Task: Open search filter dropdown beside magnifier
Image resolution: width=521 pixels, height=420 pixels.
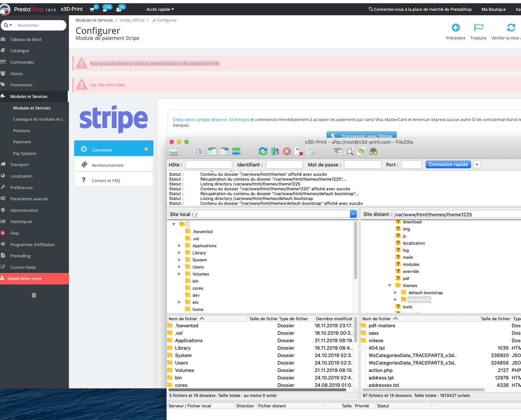Action: tap(8, 25)
